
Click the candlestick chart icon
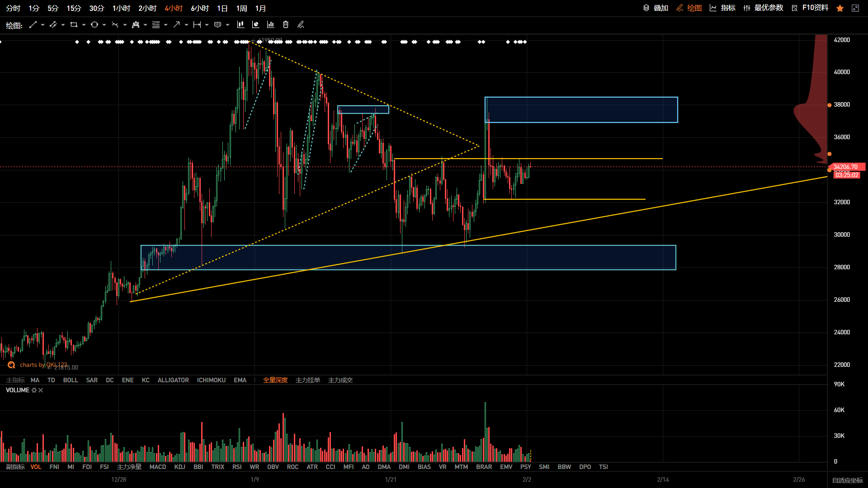[241, 25]
